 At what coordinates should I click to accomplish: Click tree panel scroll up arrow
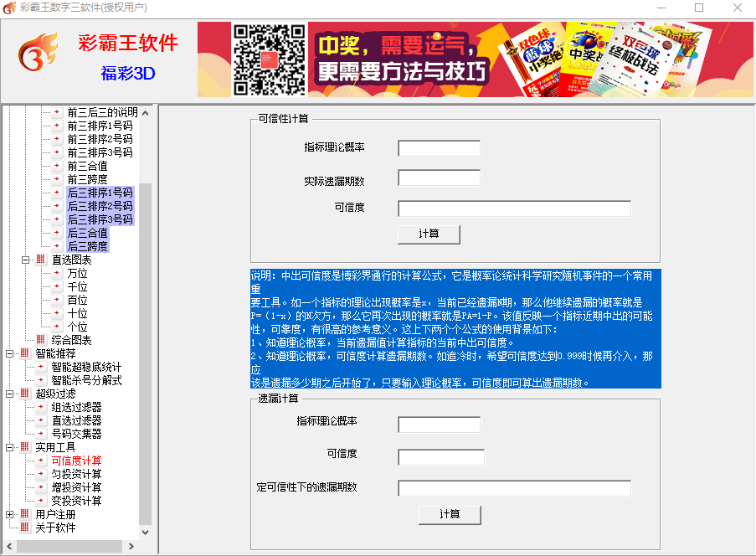(x=145, y=113)
